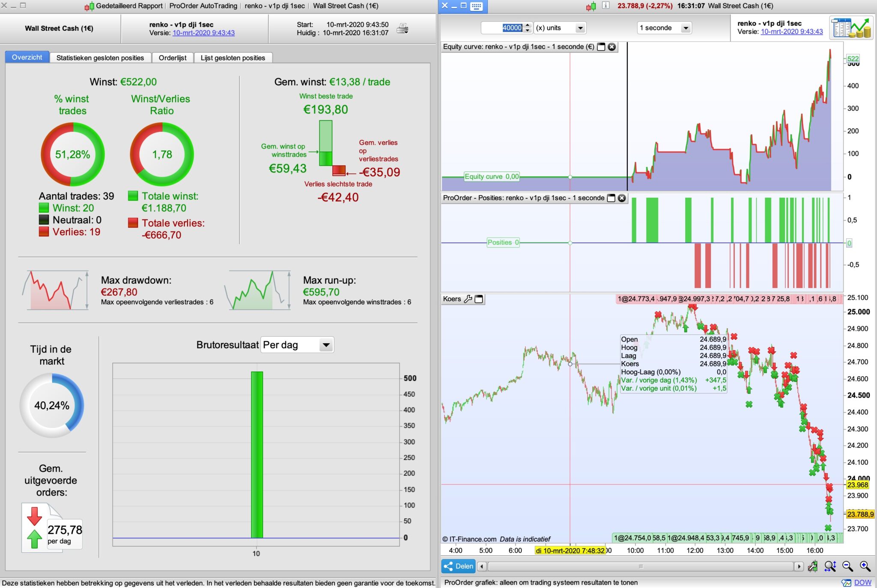Open the detailed report statistics icon
Image resolution: width=877 pixels, height=588 pixels.
click(850, 28)
